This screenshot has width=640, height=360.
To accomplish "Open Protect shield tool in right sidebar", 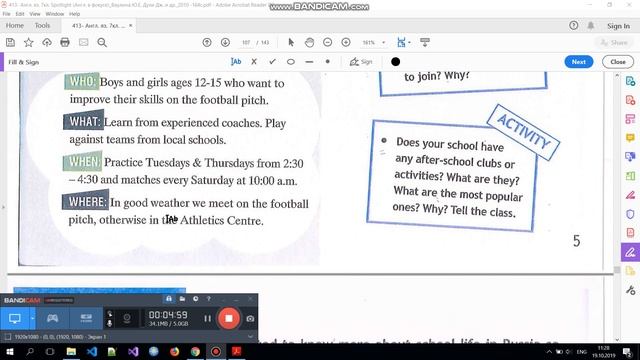I will coord(630,214).
